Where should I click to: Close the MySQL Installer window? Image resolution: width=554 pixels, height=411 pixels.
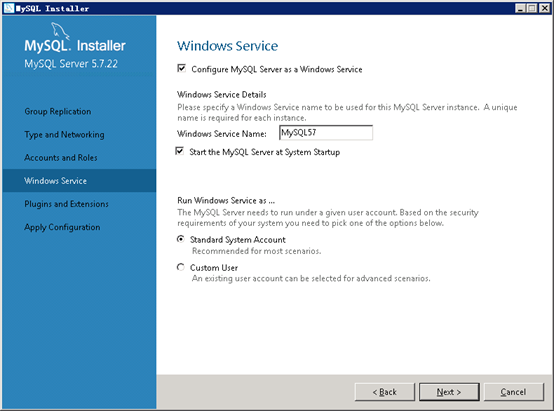point(544,8)
